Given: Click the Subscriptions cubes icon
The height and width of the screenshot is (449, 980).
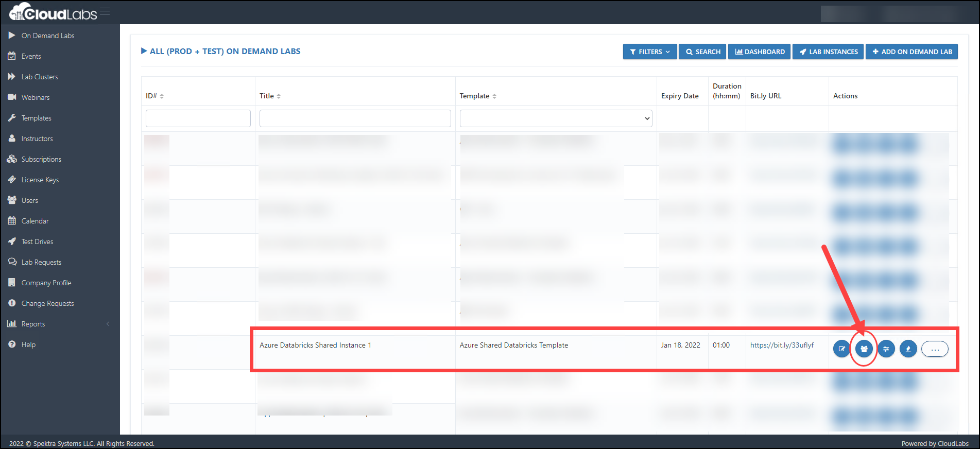Looking at the screenshot, I should (12, 159).
